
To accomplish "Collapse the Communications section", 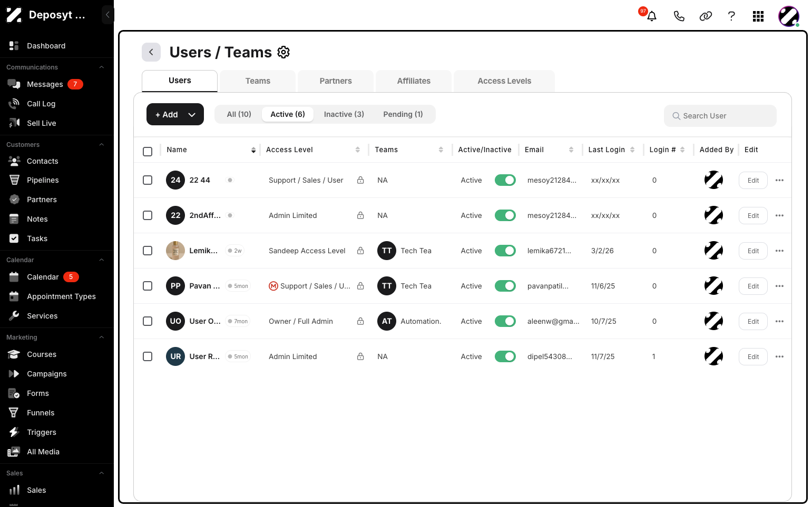I will [x=102, y=67].
